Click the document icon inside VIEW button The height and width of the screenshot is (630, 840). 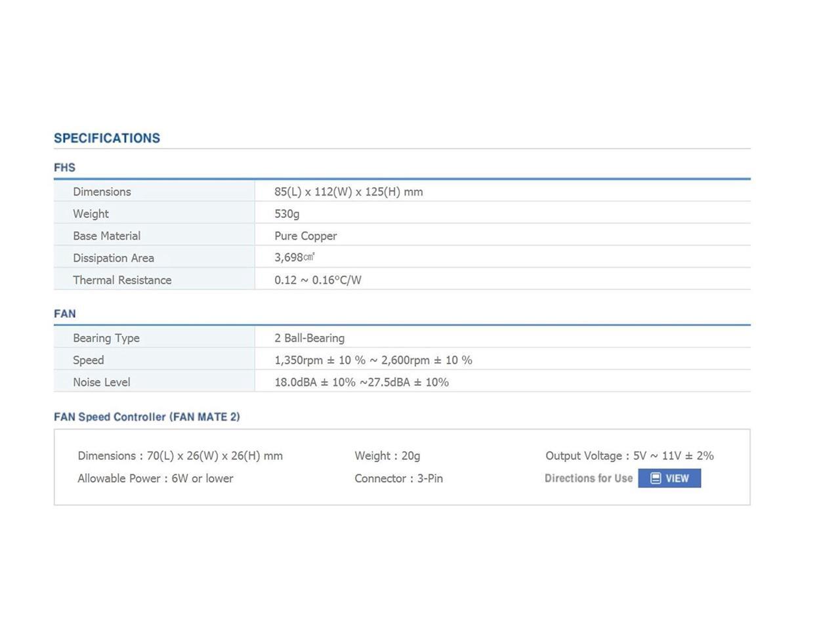(x=655, y=478)
